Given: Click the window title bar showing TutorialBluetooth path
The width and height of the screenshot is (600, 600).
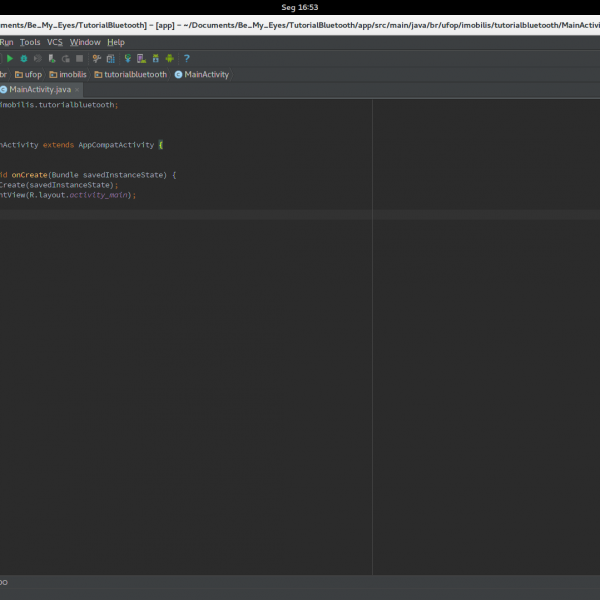Looking at the screenshot, I should click(300, 25).
